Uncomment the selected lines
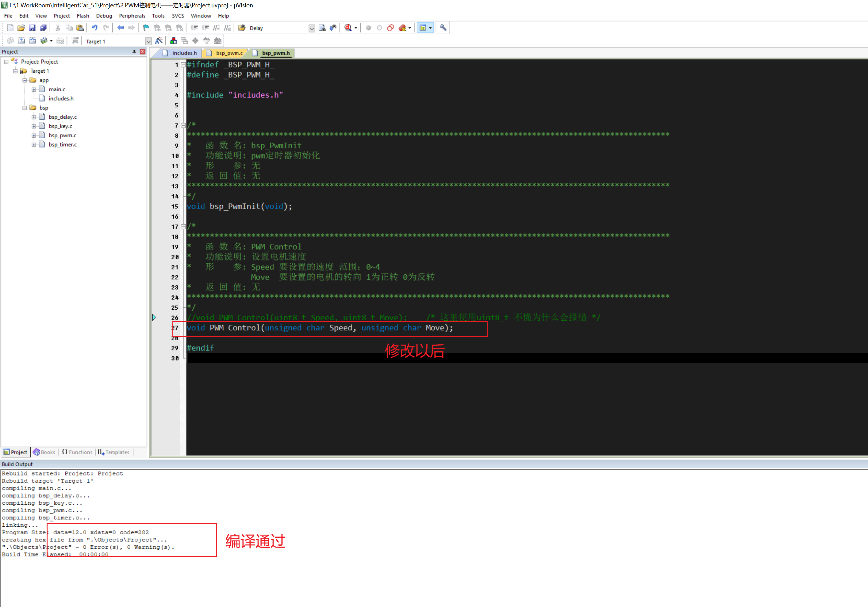868x607 pixels. 227,28
